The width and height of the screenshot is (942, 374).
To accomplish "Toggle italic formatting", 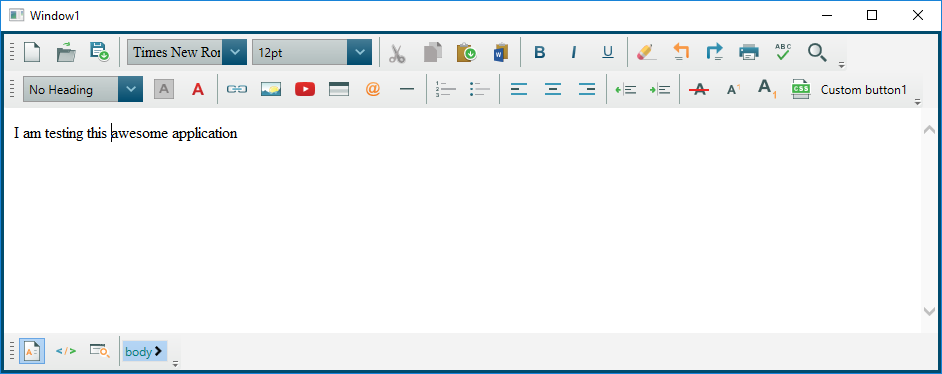I will coord(574,53).
